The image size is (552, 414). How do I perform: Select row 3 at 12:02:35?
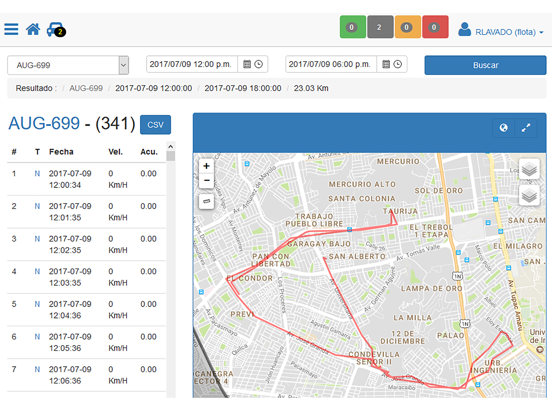point(87,244)
